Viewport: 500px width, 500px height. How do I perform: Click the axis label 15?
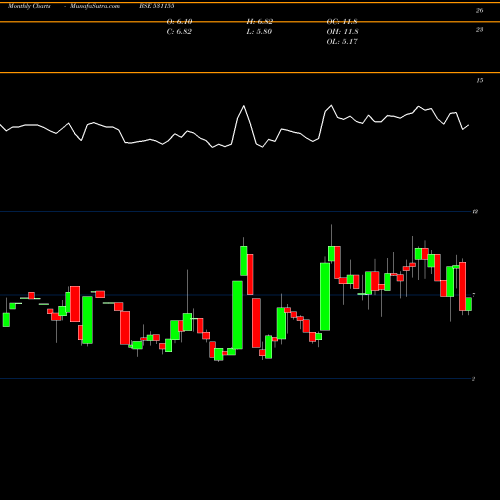[x=479, y=80]
